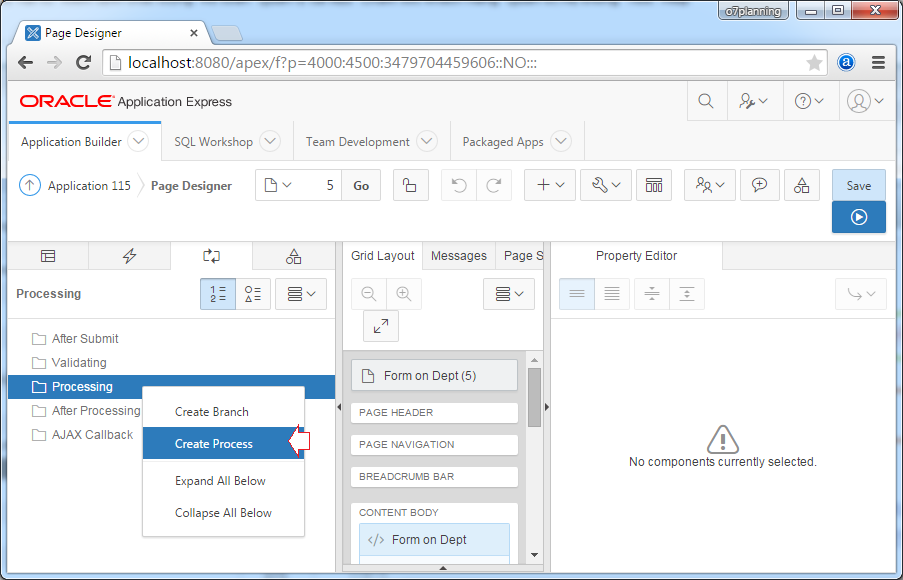903x580 pixels.
Task: Click the blue 'a' extension icon
Action: click(x=846, y=62)
